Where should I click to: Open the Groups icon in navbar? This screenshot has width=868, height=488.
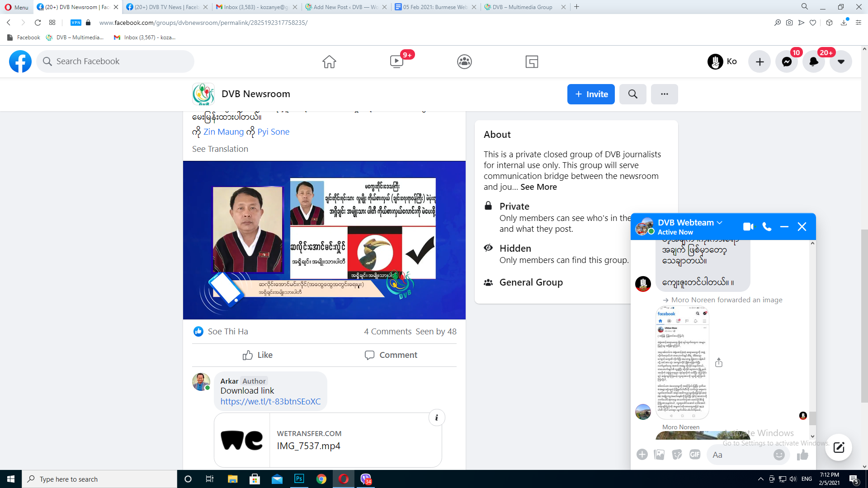[464, 61]
